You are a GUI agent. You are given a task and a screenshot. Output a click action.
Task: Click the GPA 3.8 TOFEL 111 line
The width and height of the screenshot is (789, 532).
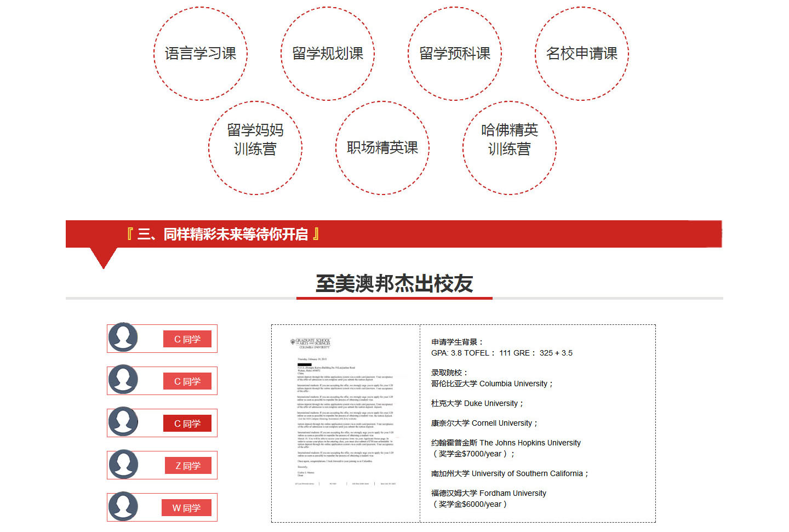tap(502, 353)
